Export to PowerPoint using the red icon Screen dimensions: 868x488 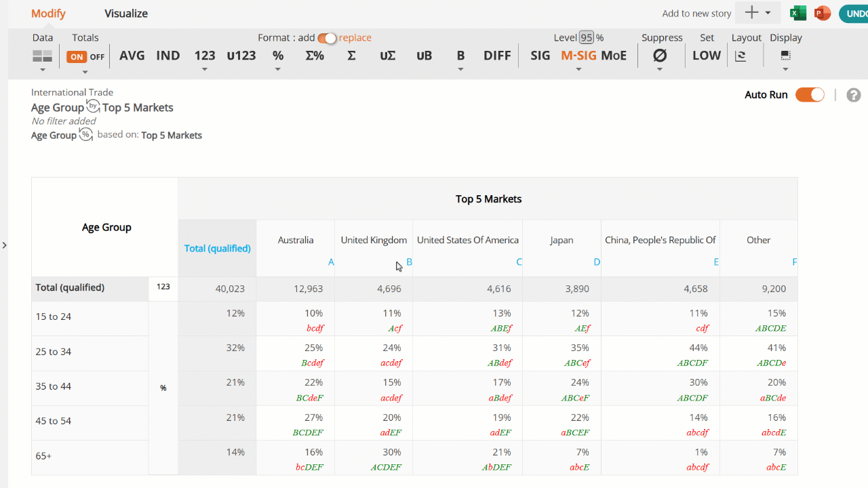(823, 13)
